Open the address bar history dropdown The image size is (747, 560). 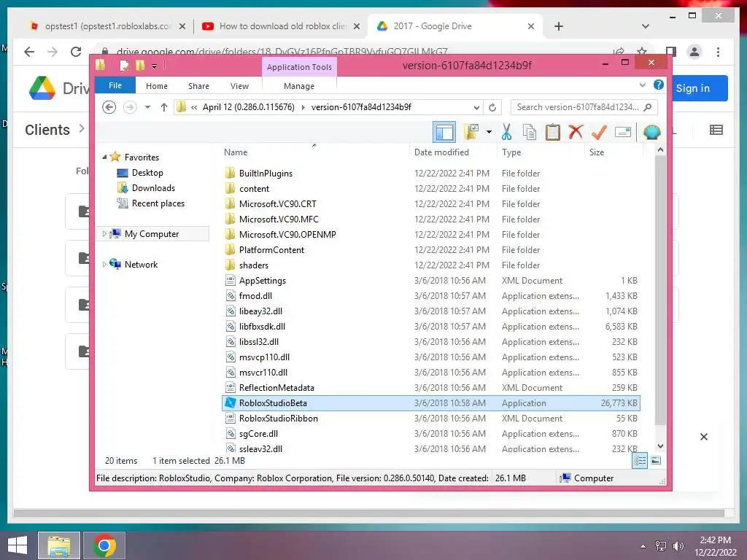pos(476,107)
